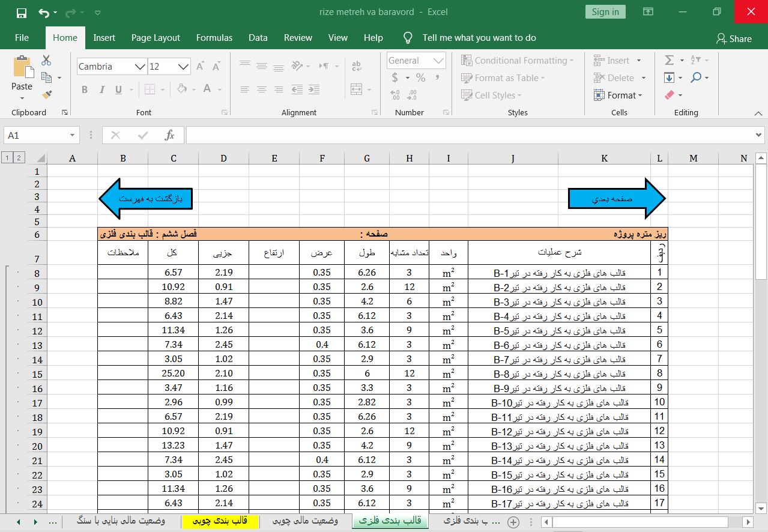The height and width of the screenshot is (532, 768).
Task: Click the Insert Function fx icon
Action: (169, 136)
